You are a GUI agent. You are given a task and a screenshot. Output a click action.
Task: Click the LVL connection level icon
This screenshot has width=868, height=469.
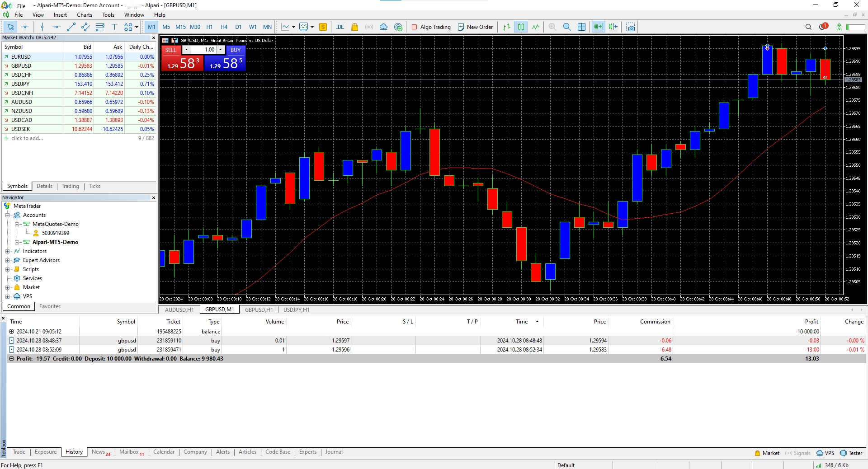839,27
